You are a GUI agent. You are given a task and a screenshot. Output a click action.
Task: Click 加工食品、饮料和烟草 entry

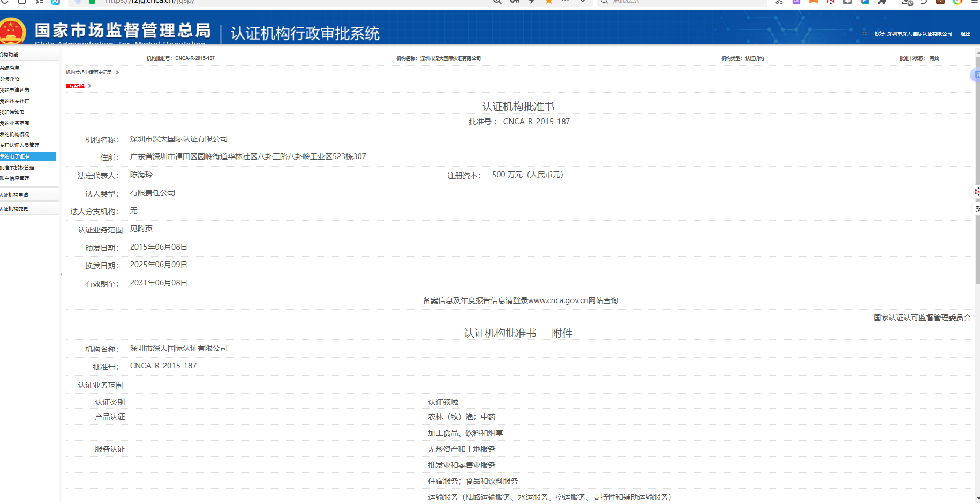click(465, 433)
